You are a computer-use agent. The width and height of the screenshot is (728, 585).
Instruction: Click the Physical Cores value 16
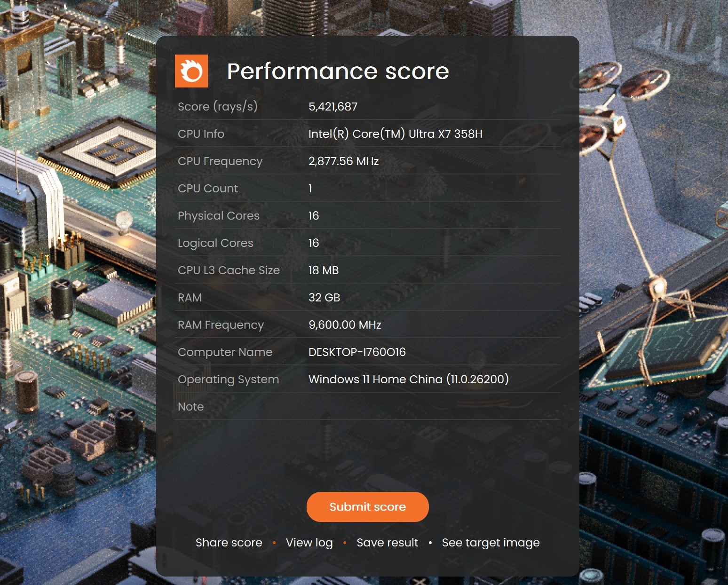pos(314,215)
